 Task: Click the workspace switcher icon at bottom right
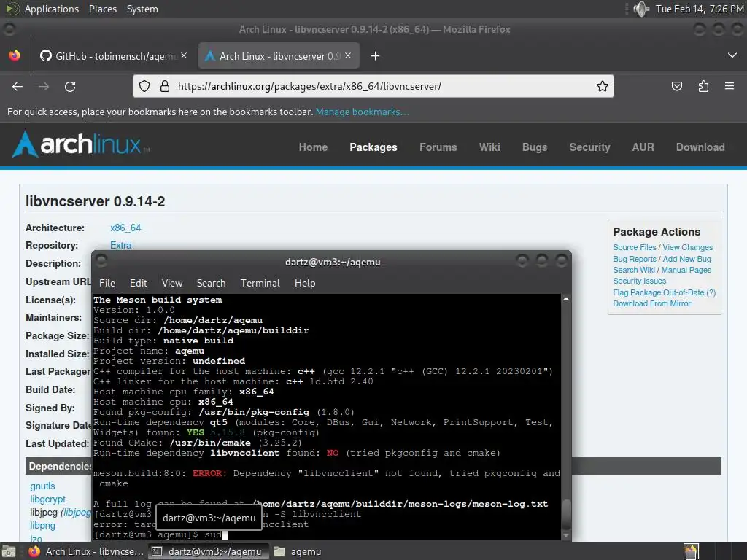[x=691, y=551]
